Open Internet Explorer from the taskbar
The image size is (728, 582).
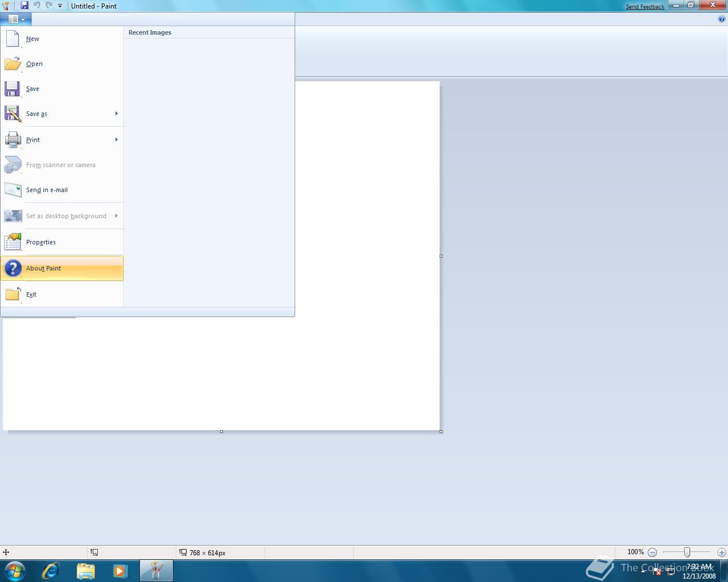tap(51, 571)
